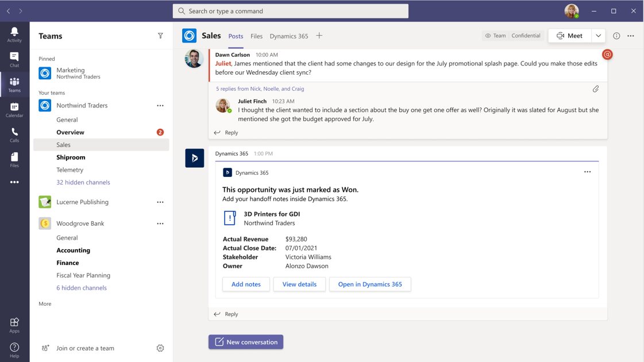Viewport: 644px width, 362px height.
Task: Open the Dynamics 365 tab
Action: click(x=289, y=36)
